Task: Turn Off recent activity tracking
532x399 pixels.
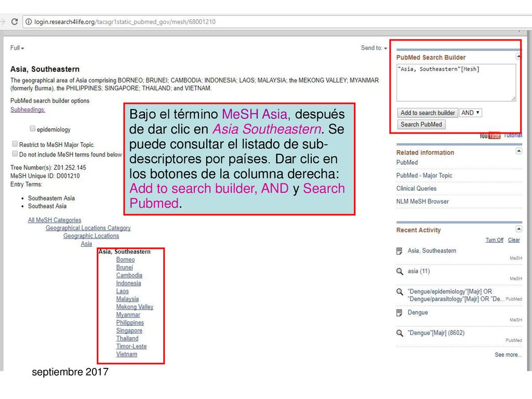Action: tap(495, 240)
